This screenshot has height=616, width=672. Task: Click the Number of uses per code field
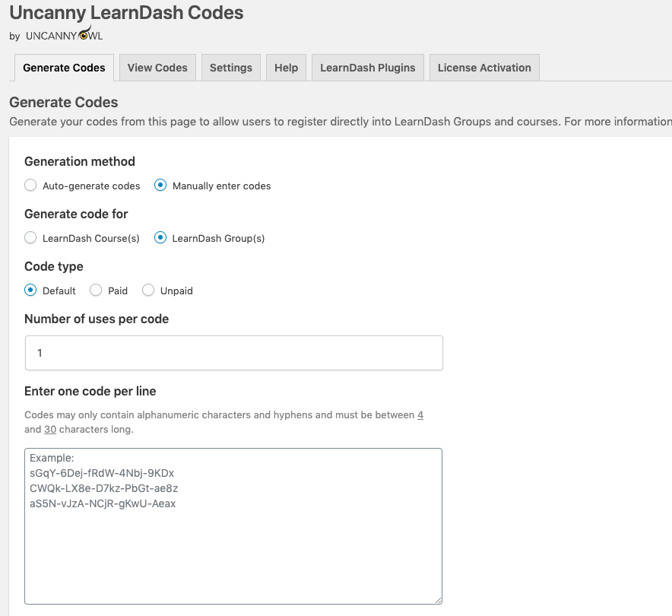(233, 353)
